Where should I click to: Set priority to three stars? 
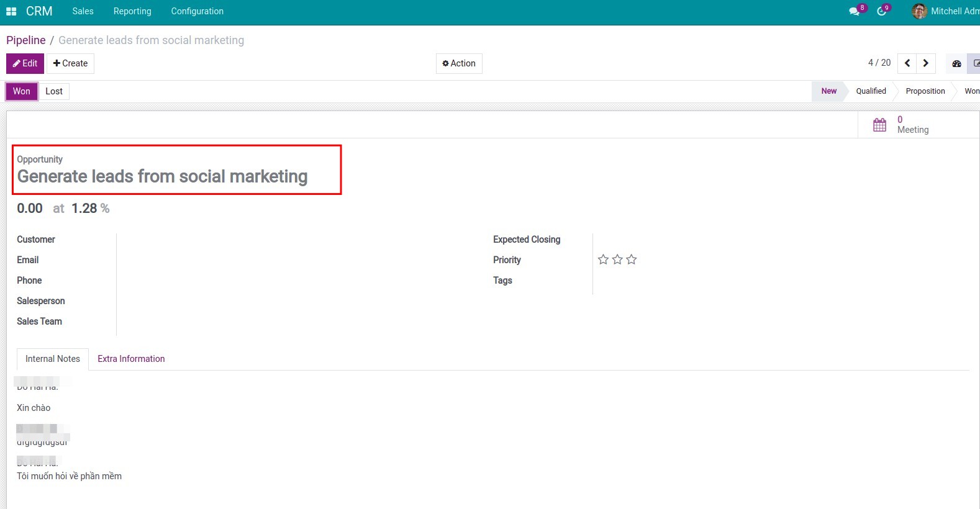click(x=632, y=259)
